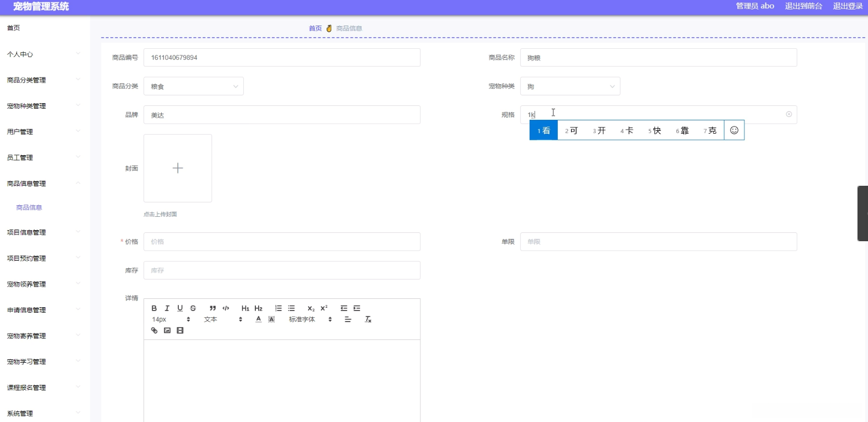The image size is (868, 422).
Task: Open the font color picker
Action: point(258,319)
